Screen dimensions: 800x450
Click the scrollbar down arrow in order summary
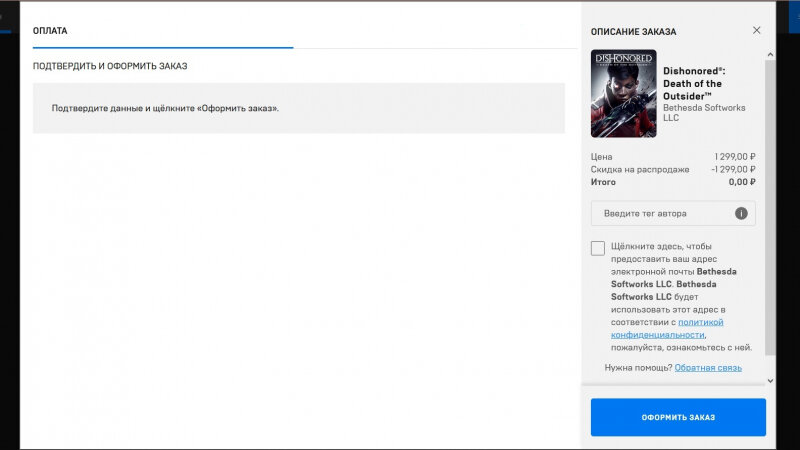[x=770, y=381]
